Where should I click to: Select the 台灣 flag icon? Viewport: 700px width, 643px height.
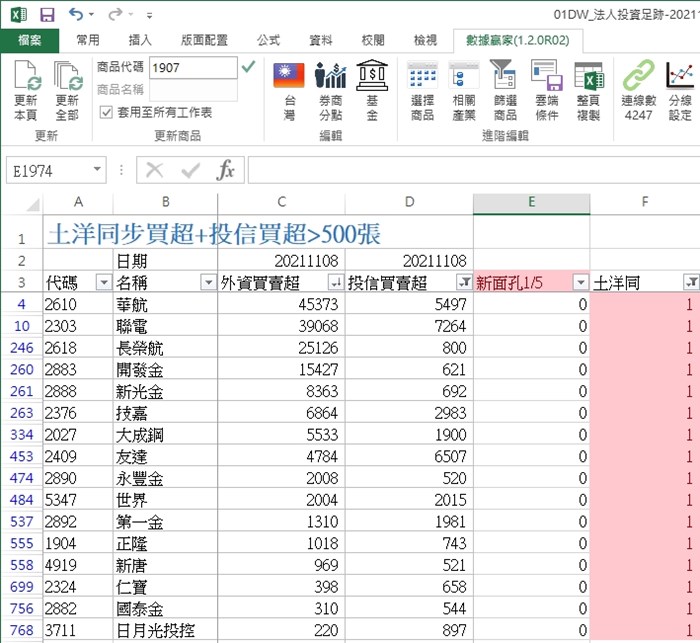pyautogui.click(x=289, y=75)
